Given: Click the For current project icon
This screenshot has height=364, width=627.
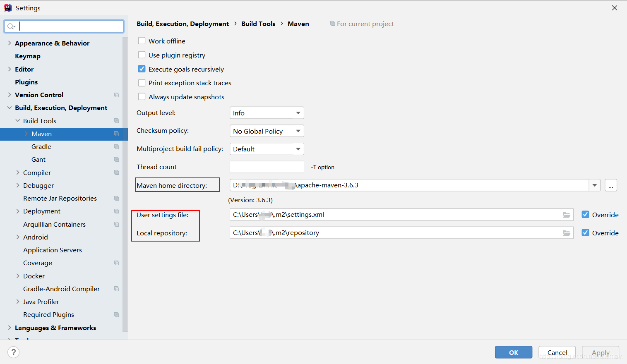Looking at the screenshot, I should coord(332,24).
